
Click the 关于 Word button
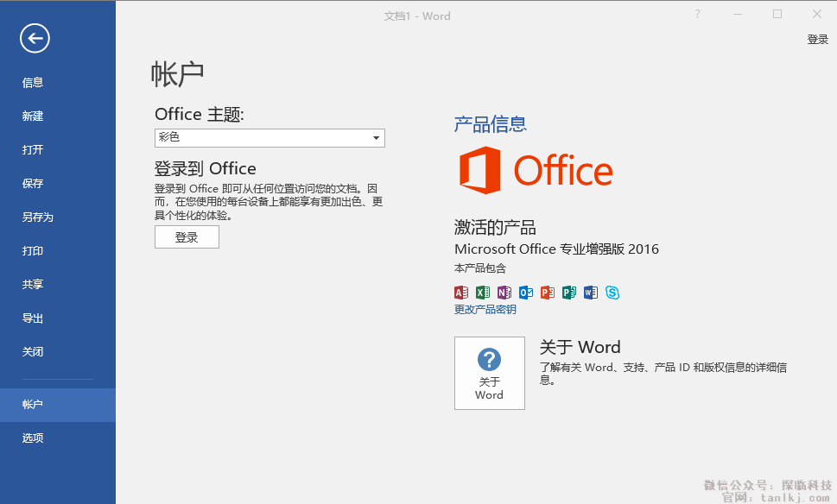coord(489,373)
